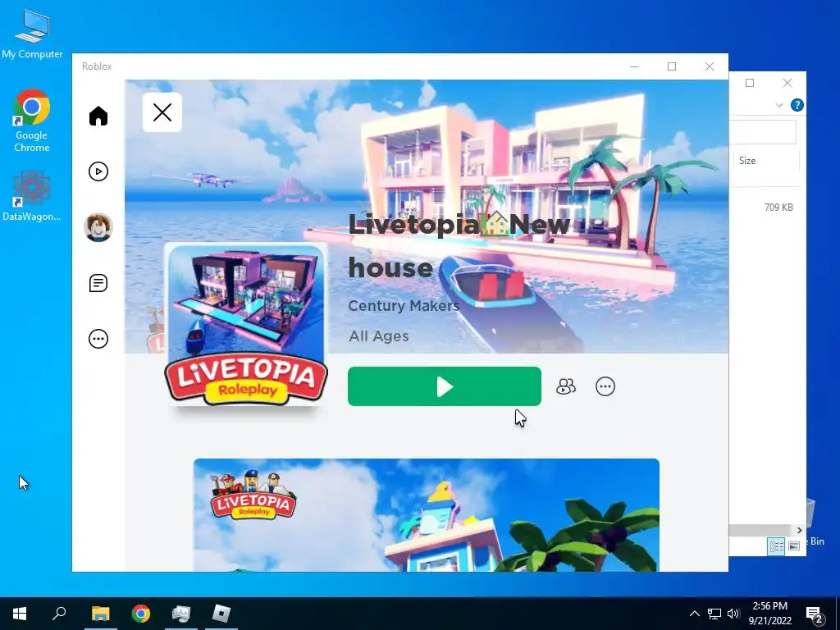Screen dimensions: 840x630
Task: Open the Windows Start menu
Action: point(20,614)
